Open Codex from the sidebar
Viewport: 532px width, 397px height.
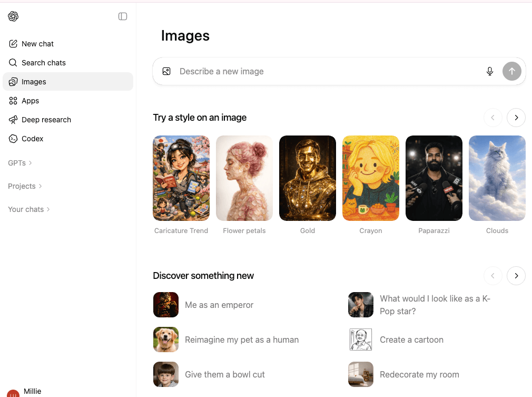(x=33, y=139)
